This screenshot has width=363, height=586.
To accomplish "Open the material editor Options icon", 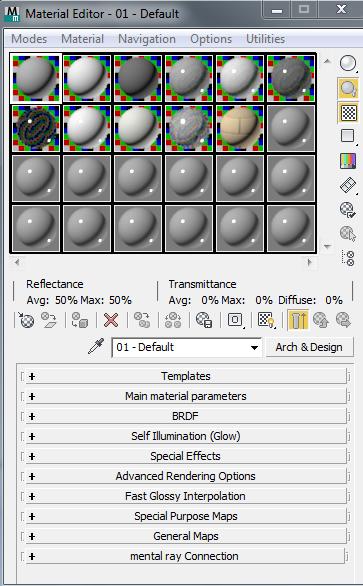I will [348, 210].
